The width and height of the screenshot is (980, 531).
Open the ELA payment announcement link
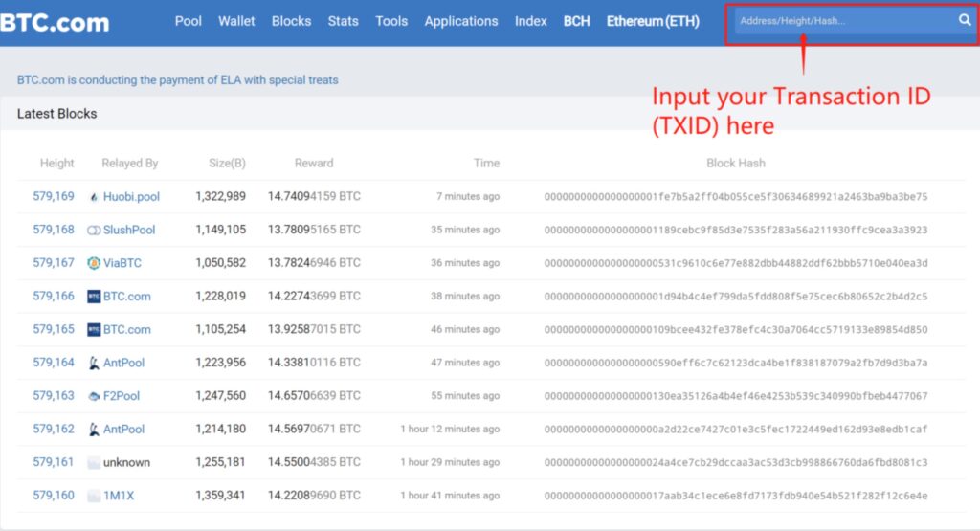177,80
